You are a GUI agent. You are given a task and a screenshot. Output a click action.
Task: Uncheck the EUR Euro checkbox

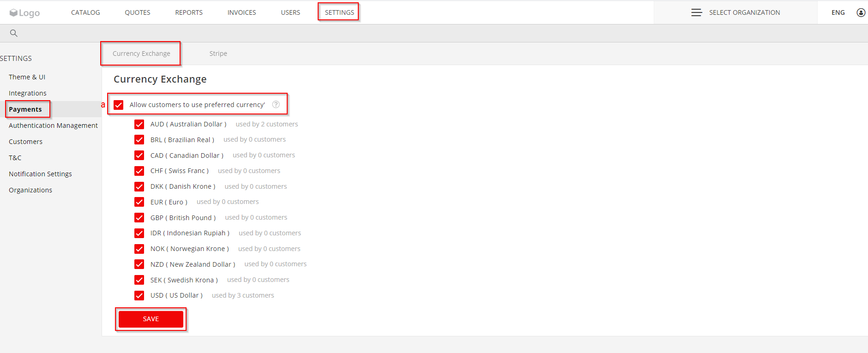pyautogui.click(x=139, y=202)
